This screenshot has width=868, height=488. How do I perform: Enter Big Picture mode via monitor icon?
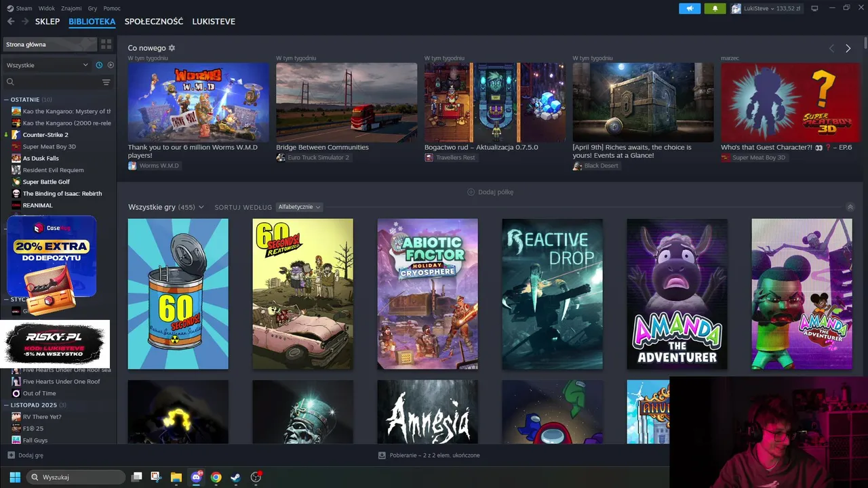pyautogui.click(x=814, y=8)
